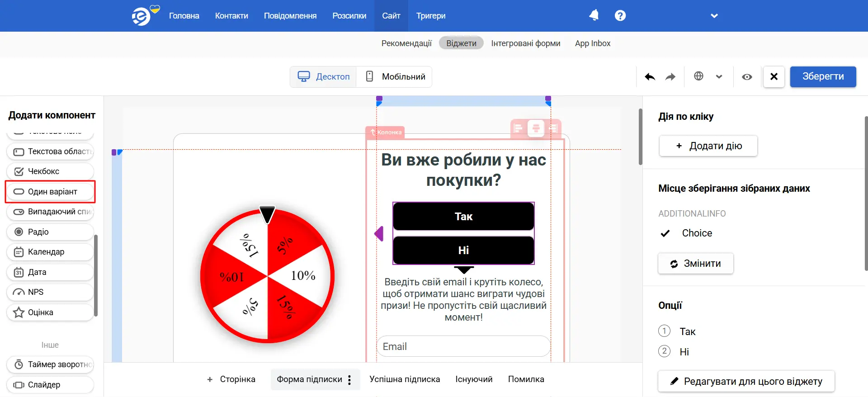
Task: Click the Email input field
Action: [463, 346]
